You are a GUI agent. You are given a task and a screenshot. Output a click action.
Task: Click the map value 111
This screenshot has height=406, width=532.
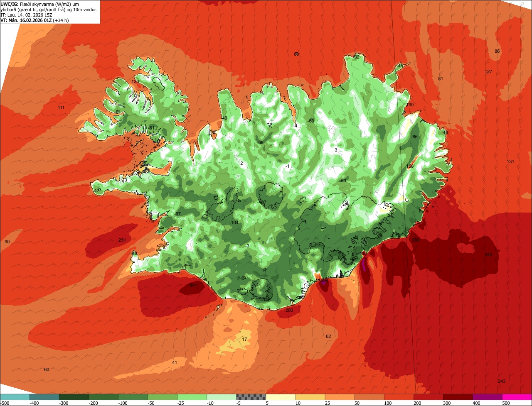tap(61, 108)
